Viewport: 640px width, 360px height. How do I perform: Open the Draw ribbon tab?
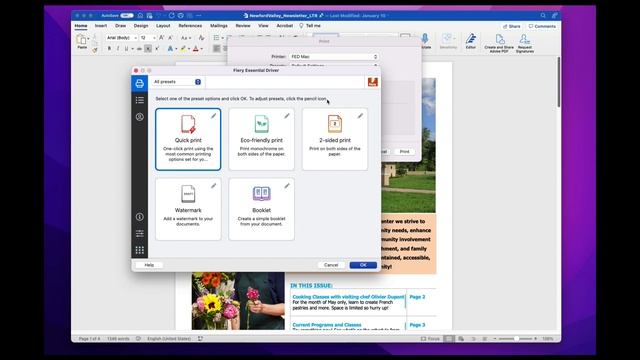[120, 26]
